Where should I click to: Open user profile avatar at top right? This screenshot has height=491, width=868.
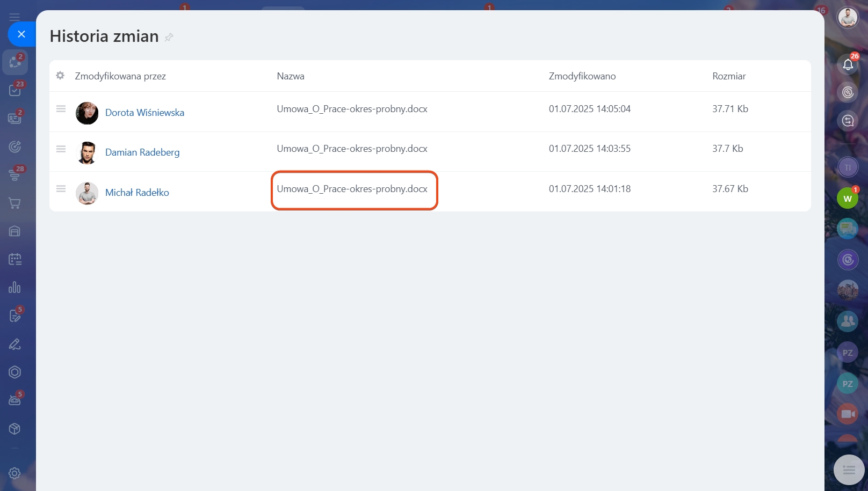click(848, 18)
